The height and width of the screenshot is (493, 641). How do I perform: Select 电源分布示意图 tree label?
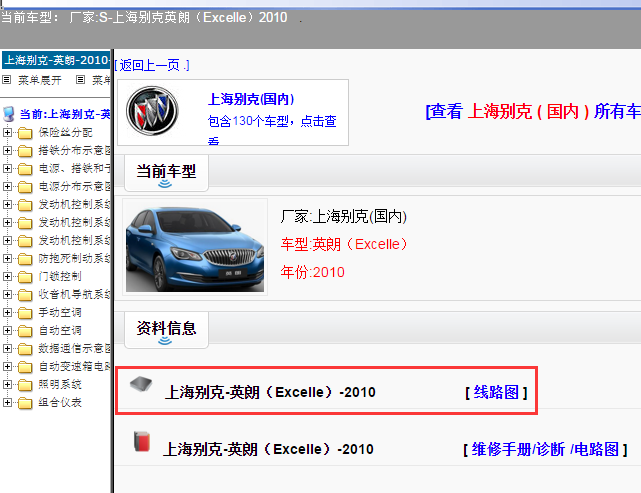click(74, 186)
